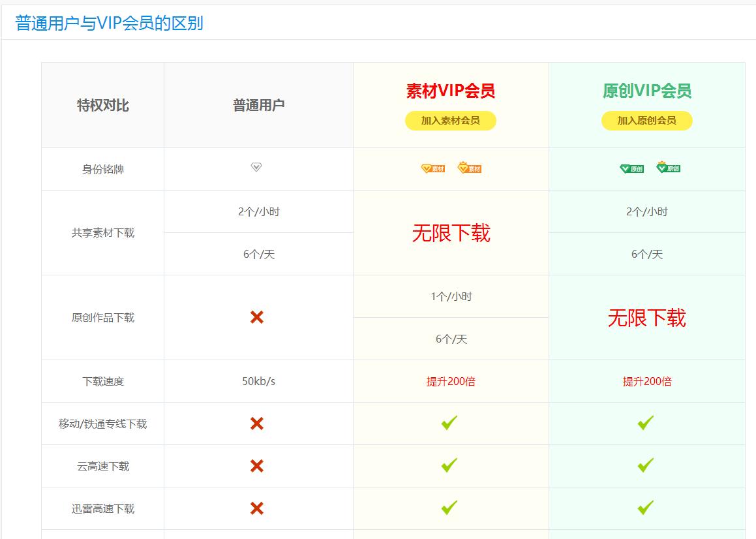Click the green checkmark for 云高速下载 in 原创VIP column
756x539 pixels.
click(x=646, y=466)
